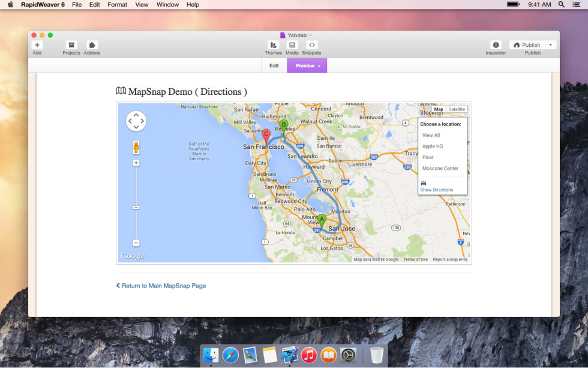Click the Street View pegman icon
This screenshot has height=368, width=588.
point(136,148)
